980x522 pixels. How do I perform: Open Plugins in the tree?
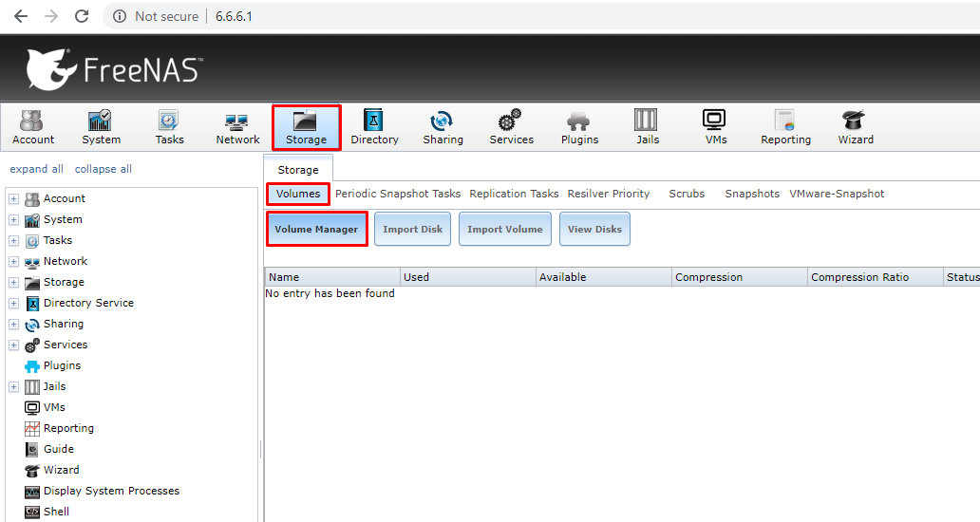62,366
